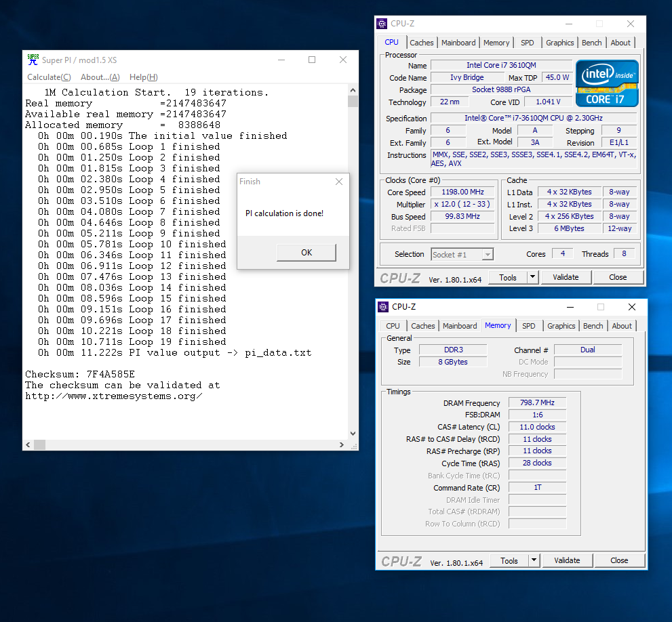Viewport: 672px width, 622px height.
Task: Confirm the PI calculation dialog with OK
Action: pos(307,253)
